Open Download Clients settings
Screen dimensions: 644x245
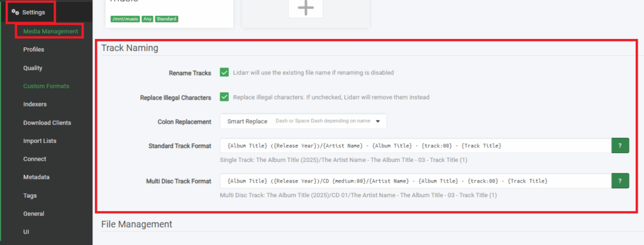(x=47, y=122)
